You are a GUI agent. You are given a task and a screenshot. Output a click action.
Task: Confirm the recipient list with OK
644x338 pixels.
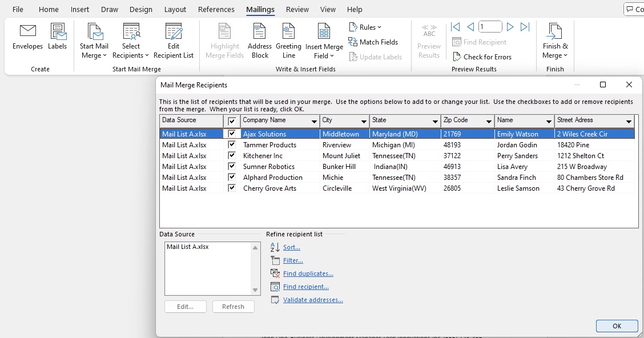(x=617, y=325)
